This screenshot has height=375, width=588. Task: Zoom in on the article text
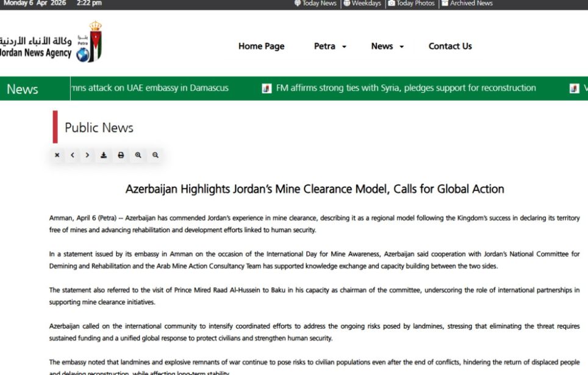coord(138,155)
